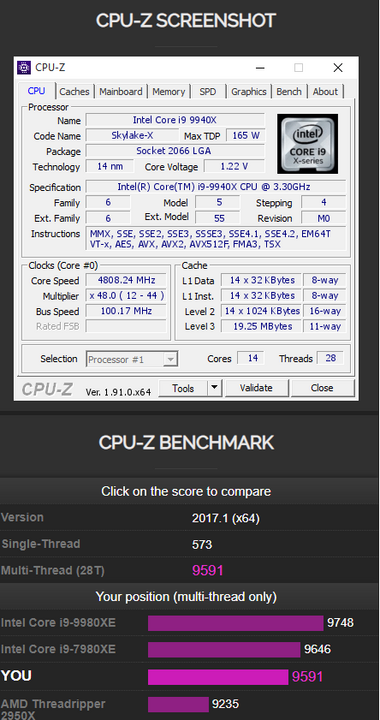The height and width of the screenshot is (720, 380).
Task: Go to the Bench tab
Action: (289, 91)
